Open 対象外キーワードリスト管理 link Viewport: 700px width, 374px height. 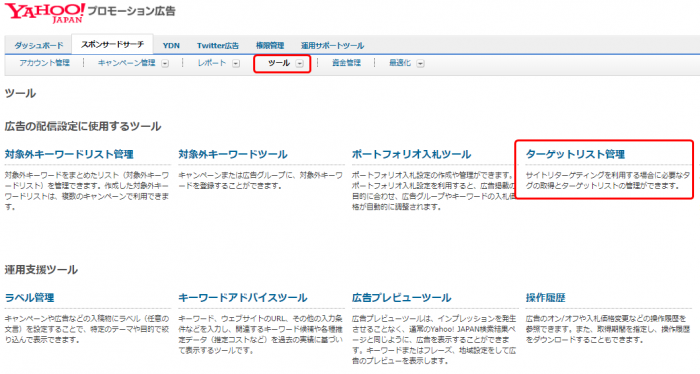point(69,154)
